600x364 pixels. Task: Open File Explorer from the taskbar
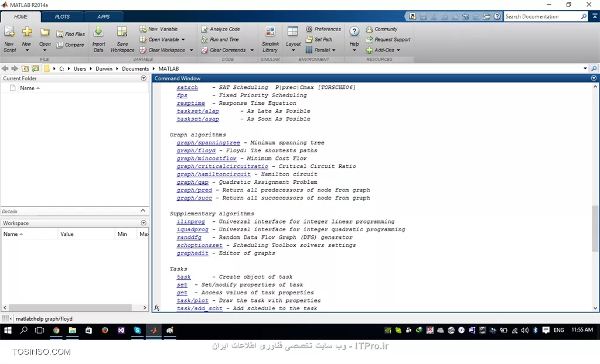[72, 331]
